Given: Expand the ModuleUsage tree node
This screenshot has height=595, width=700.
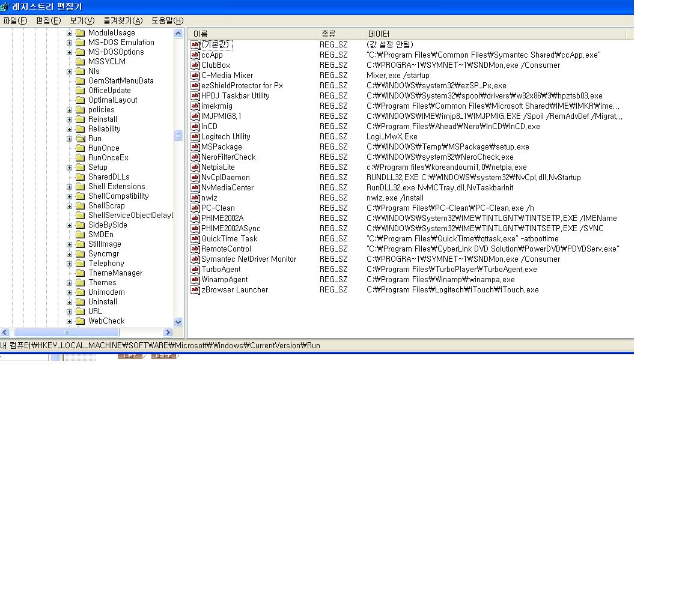Looking at the screenshot, I should pyautogui.click(x=69, y=33).
